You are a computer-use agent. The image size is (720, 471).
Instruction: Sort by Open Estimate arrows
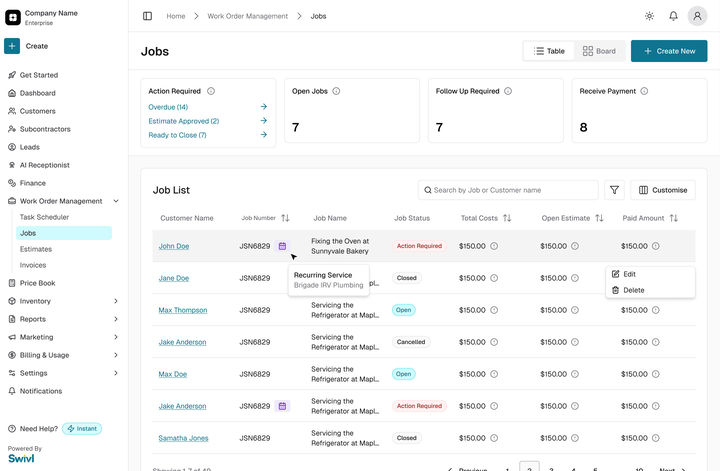[599, 218]
